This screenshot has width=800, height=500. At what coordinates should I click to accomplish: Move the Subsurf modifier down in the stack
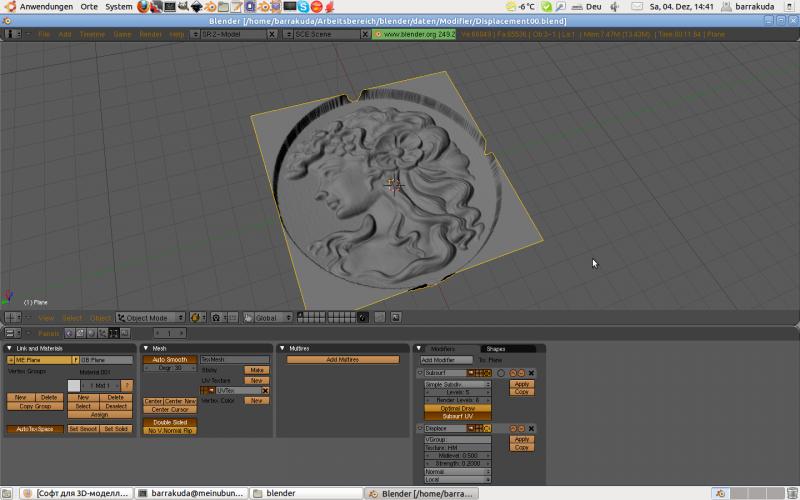click(x=521, y=373)
